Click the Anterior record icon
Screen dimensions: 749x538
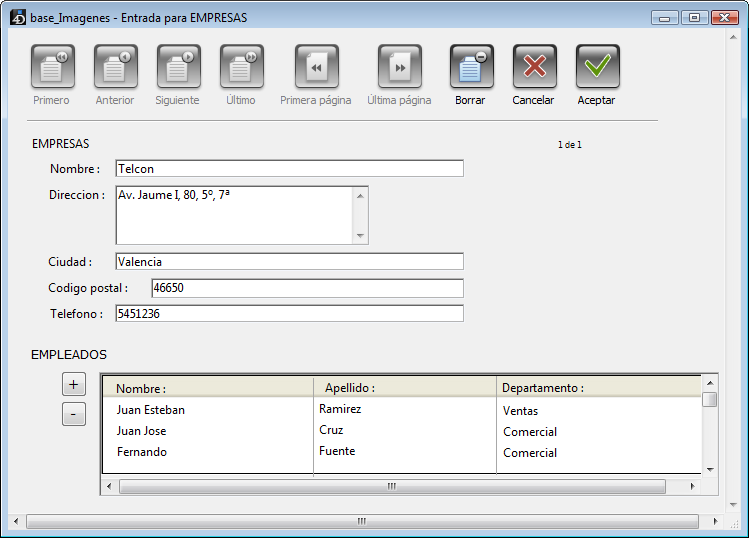[116, 67]
